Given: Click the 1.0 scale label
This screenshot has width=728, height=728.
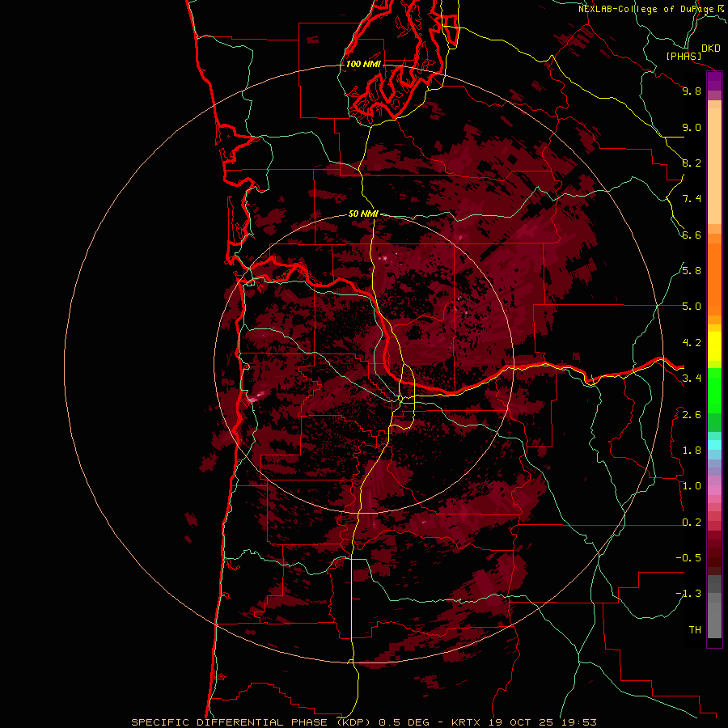Looking at the screenshot, I should tap(692, 486).
